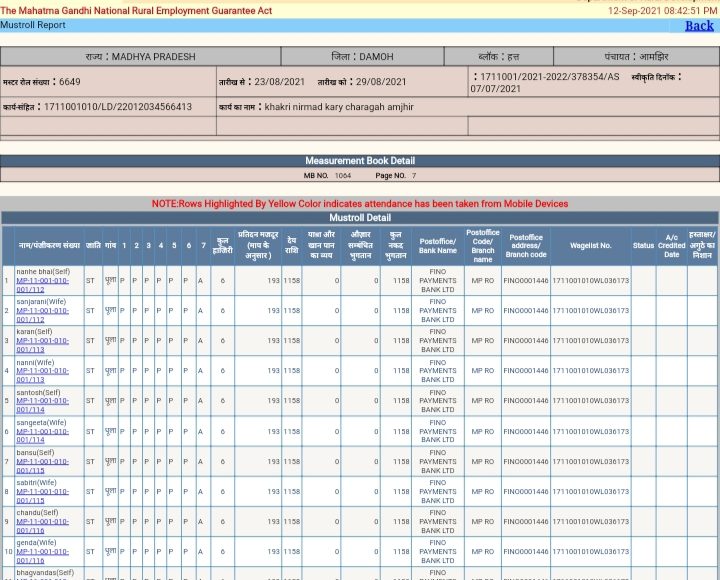720x580 pixels.
Task: Click the day 7 'A' in nanni's row
Action: coord(201,371)
